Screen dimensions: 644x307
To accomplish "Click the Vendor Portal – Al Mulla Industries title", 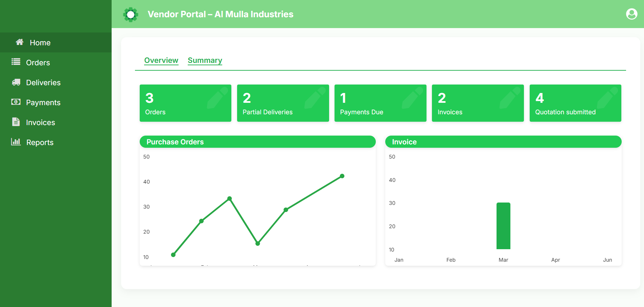I will click(221, 14).
